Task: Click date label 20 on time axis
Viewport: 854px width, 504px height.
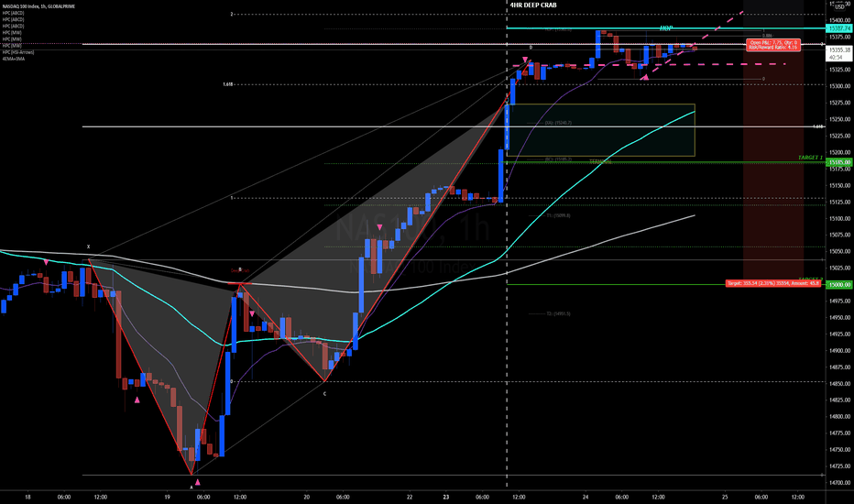Action: click(x=307, y=497)
